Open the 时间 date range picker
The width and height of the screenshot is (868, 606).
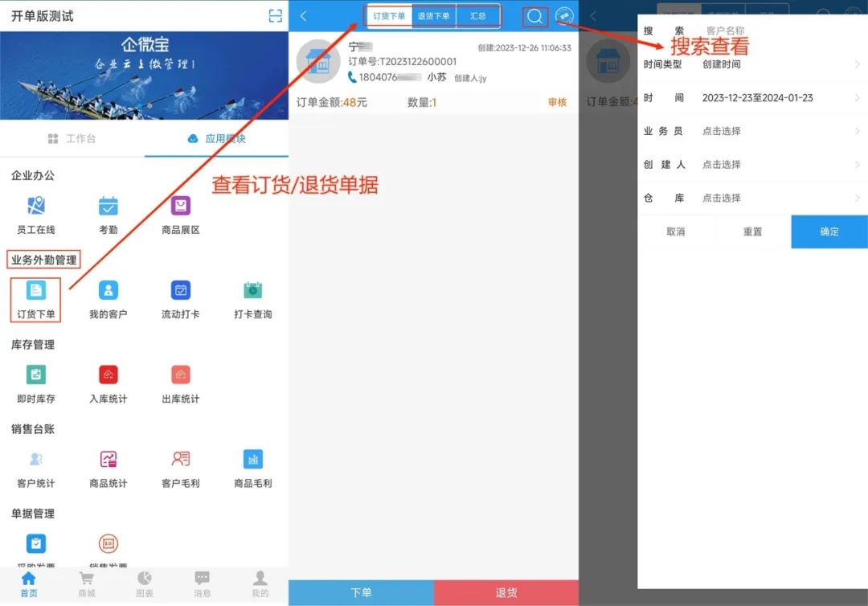pos(751,98)
